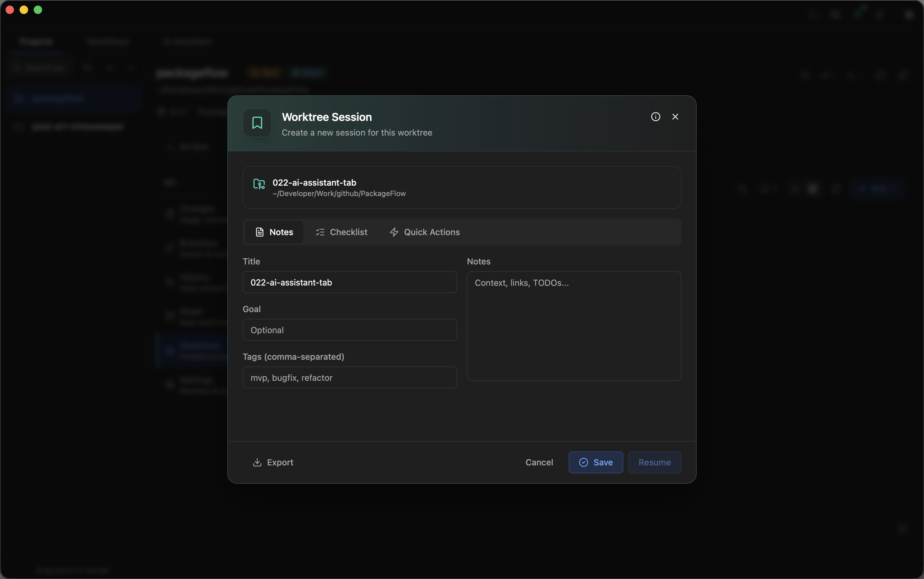
Task: Select the Notes tab
Action: (x=274, y=232)
